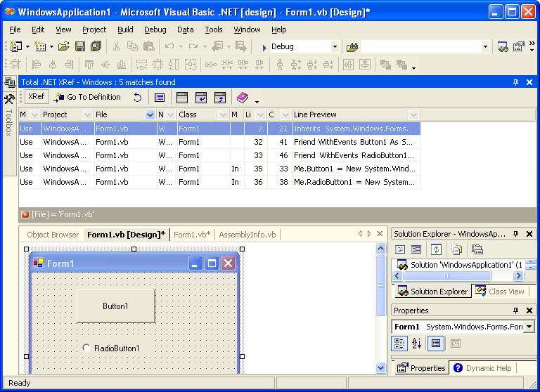Image resolution: width=540 pixels, height=392 pixels.
Task: Select the 'Inherits System.Windows.Forms' row
Action: (219, 129)
